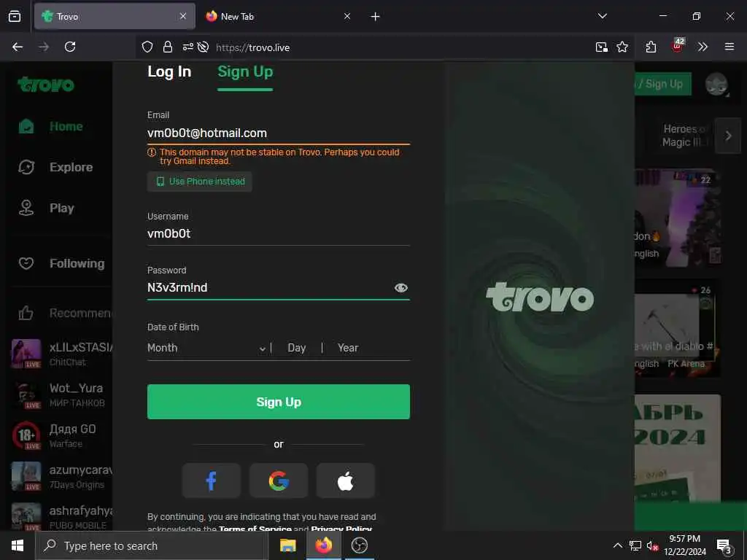Open the muted volume tray icon
Image resolution: width=747 pixels, height=560 pixels.
coord(652,546)
